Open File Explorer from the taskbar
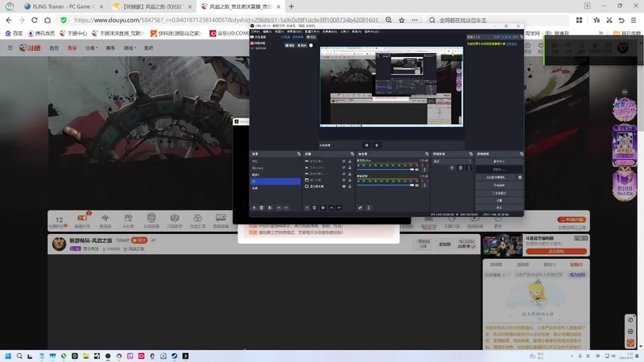 click(85, 356)
